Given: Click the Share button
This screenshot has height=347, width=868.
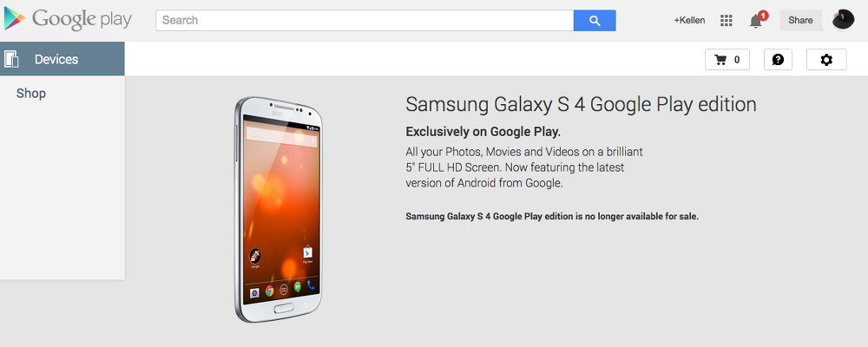Looking at the screenshot, I should 800,21.
